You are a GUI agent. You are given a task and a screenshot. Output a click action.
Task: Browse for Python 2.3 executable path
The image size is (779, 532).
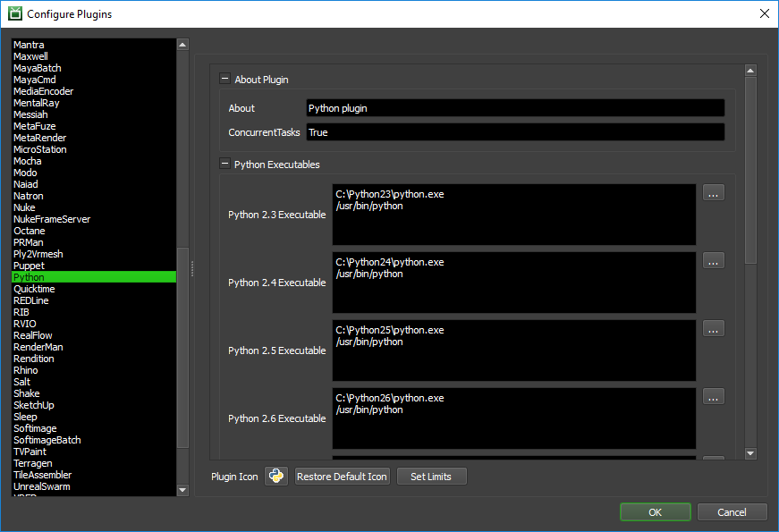[x=714, y=193]
